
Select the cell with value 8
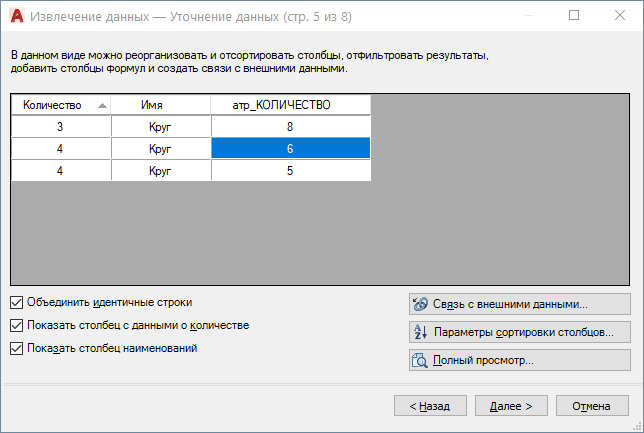tap(291, 127)
